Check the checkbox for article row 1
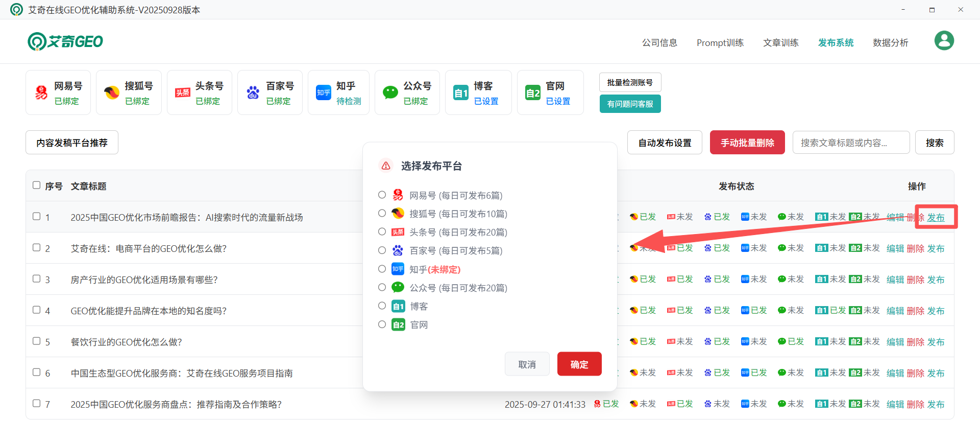 36,216
